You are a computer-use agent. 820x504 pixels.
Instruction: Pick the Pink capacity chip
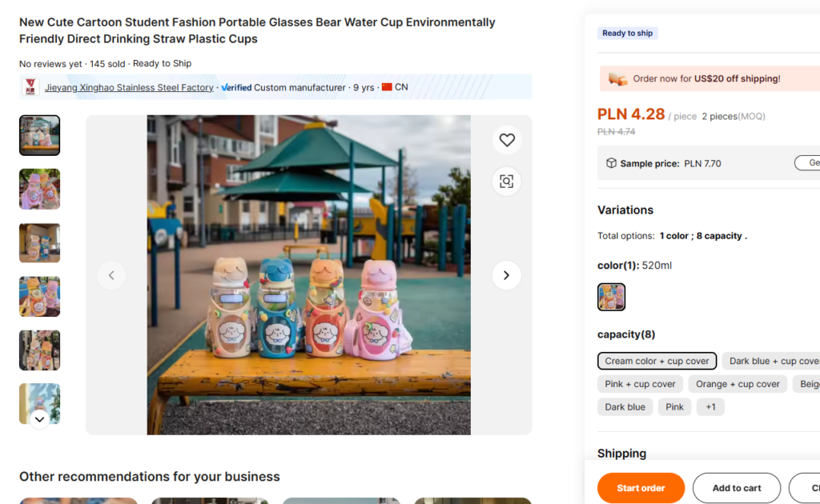tap(674, 407)
